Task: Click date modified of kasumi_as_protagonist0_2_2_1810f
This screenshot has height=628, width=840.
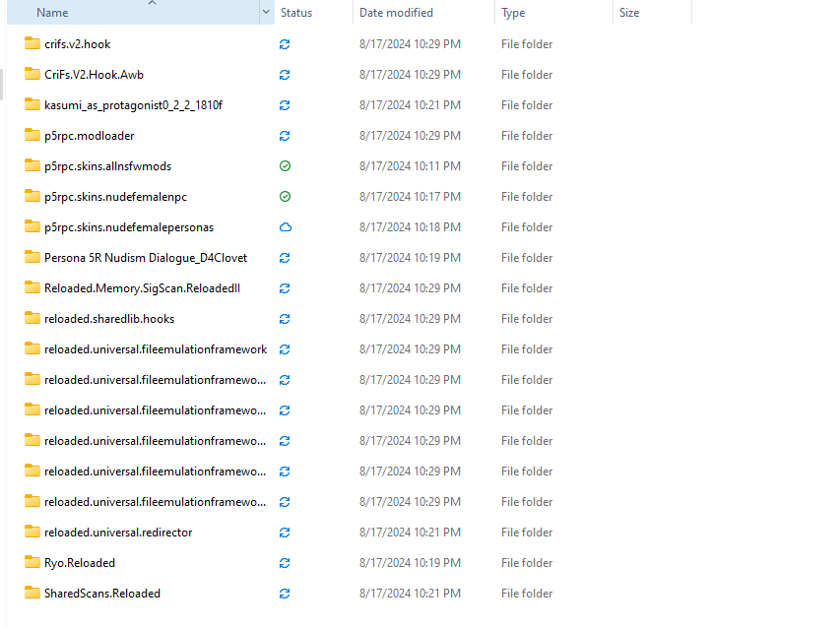Action: click(x=410, y=105)
